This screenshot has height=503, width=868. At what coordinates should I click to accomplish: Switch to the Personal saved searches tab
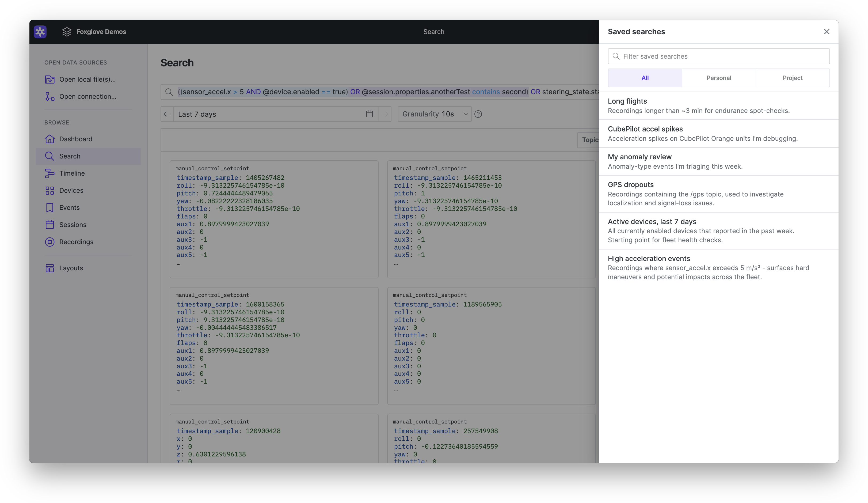pyautogui.click(x=719, y=78)
